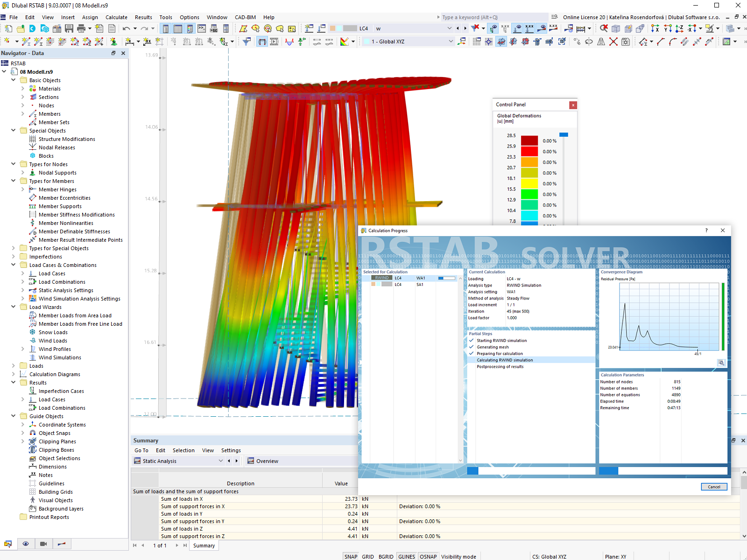Collapse the Load Wizards tree node
Image resolution: width=747 pixels, height=560 pixels.
point(13,307)
